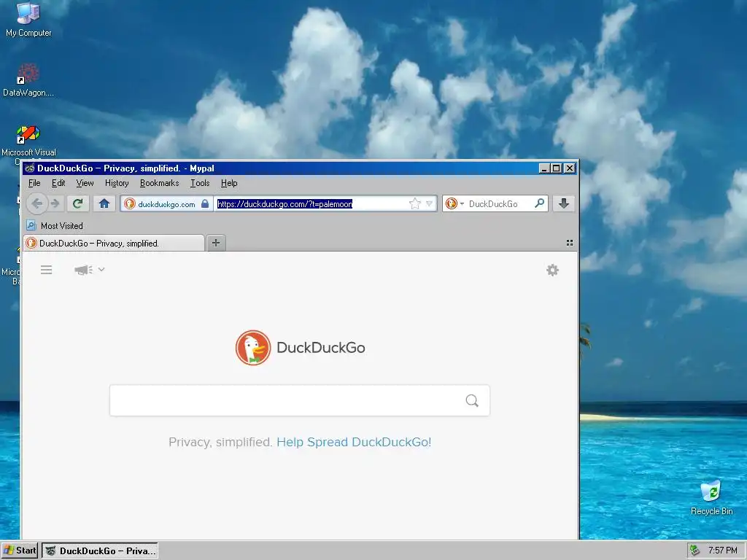This screenshot has width=747, height=560.
Task: Click the padlock site security icon
Action: [205, 204]
